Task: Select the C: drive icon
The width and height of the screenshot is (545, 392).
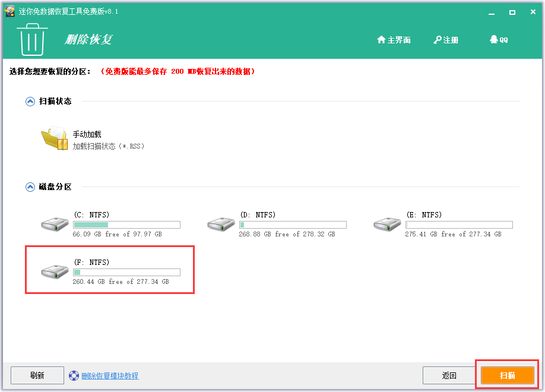Action: point(55,224)
